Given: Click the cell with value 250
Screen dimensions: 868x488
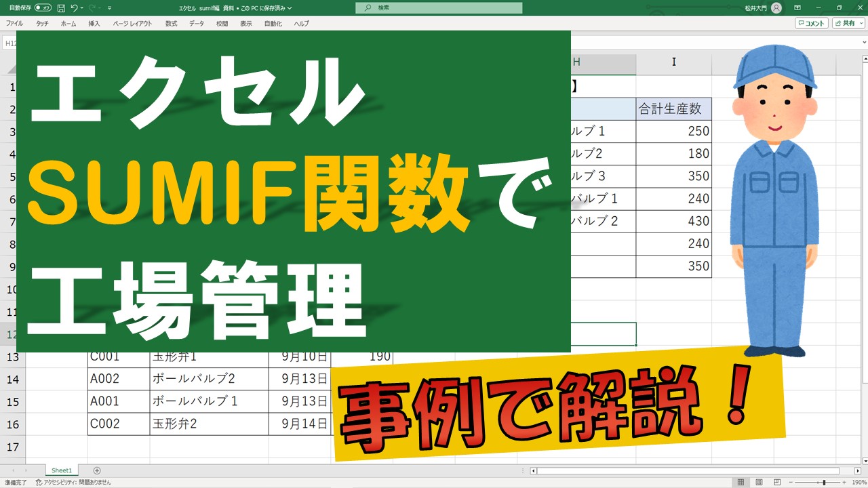Looking at the screenshot, I should pyautogui.click(x=674, y=131).
